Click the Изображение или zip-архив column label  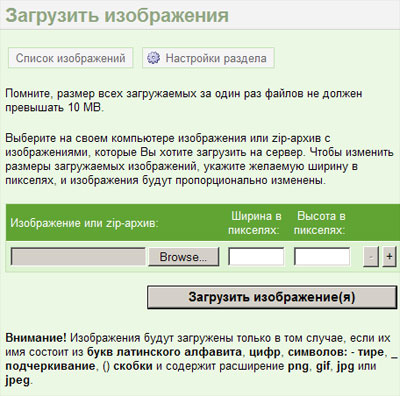pos(84,223)
